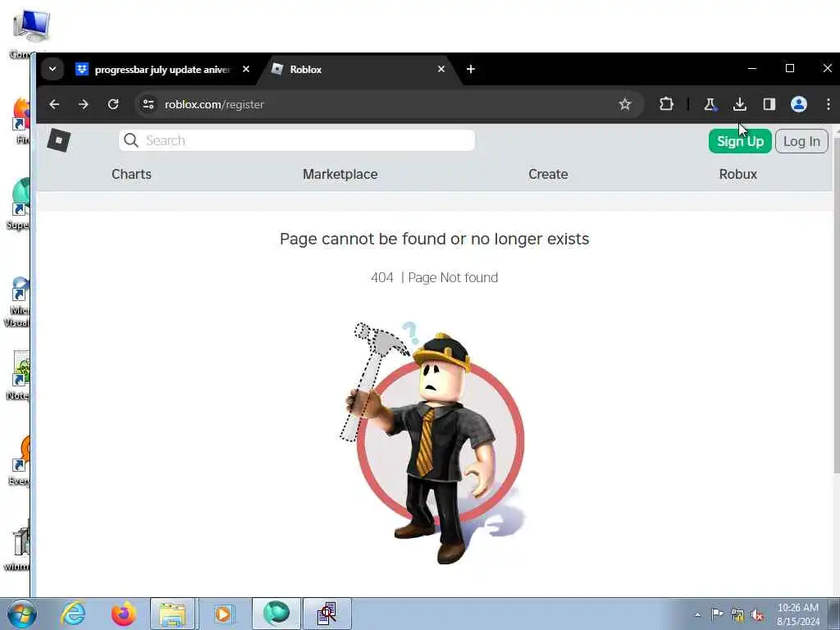Bookmark this page with the star icon

click(624, 104)
